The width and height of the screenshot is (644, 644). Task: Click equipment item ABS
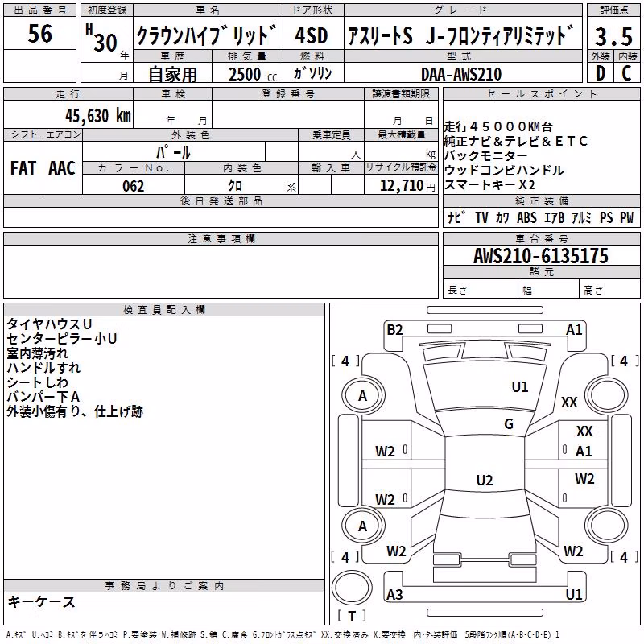pos(527,217)
